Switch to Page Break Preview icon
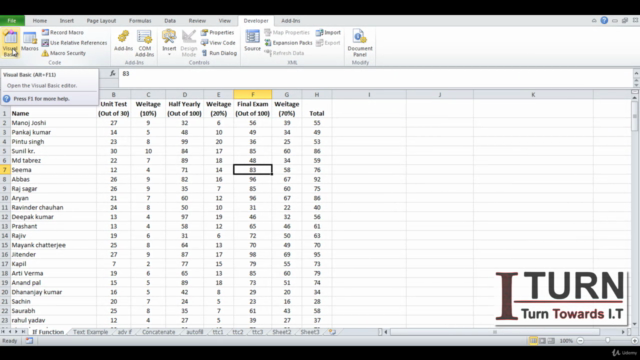This screenshot has width=640, height=360. (x=551, y=340)
